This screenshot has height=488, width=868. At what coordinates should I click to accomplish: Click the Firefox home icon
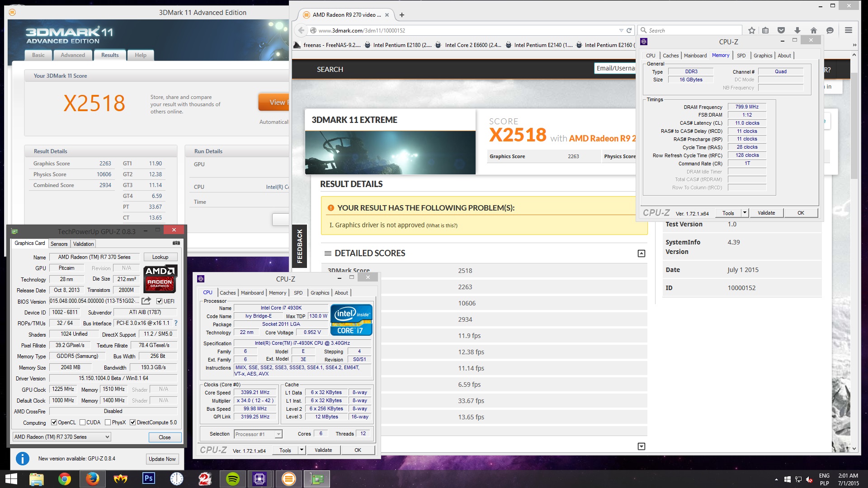pyautogui.click(x=814, y=30)
